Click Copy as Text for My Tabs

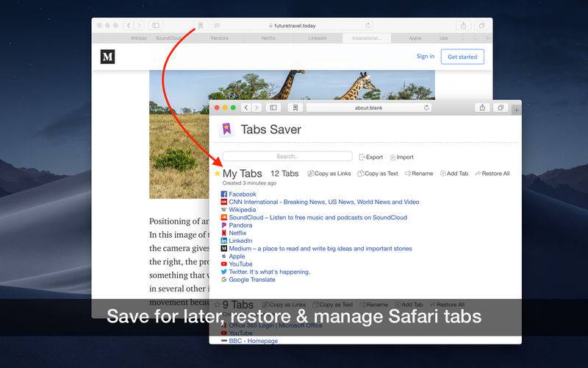point(378,174)
